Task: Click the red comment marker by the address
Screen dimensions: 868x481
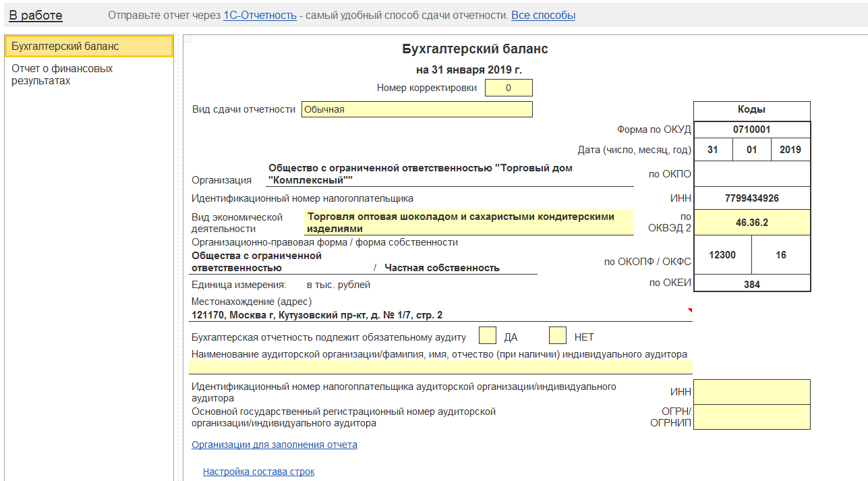Action: [689, 310]
